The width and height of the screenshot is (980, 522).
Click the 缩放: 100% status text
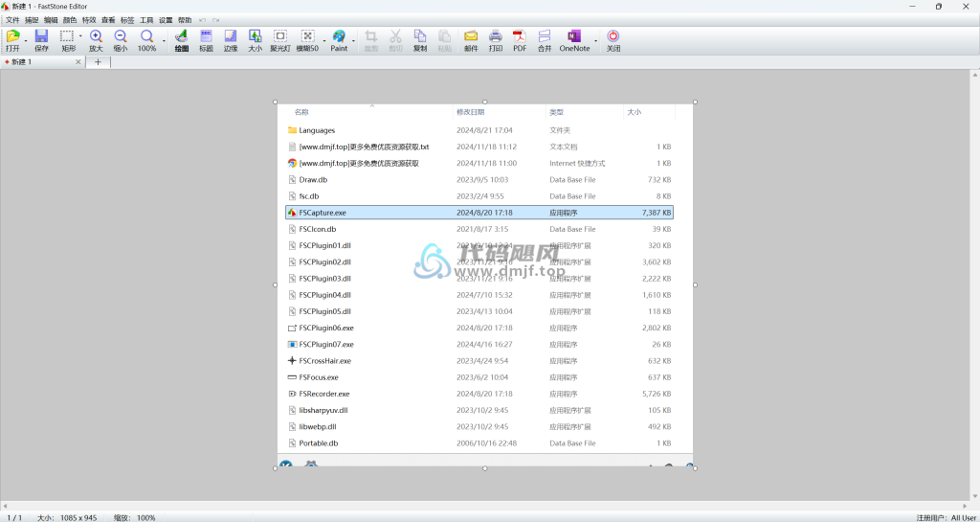134,517
